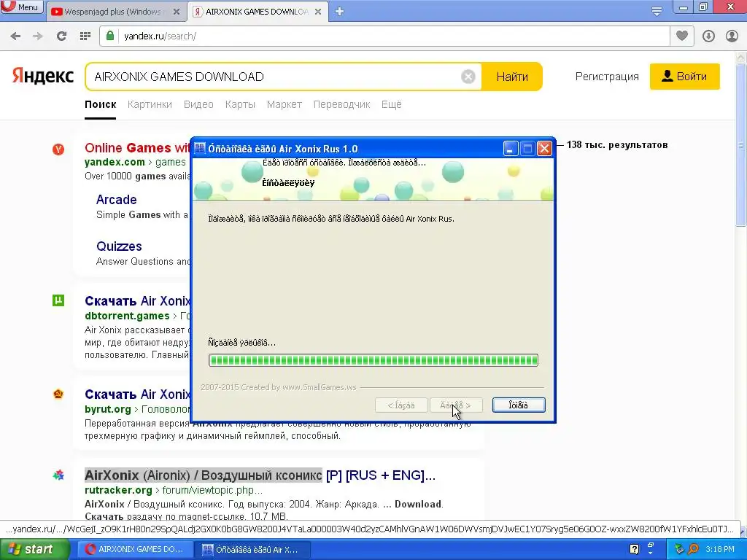Open the Online Games result title
This screenshot has height=560, width=747.
click(137, 147)
